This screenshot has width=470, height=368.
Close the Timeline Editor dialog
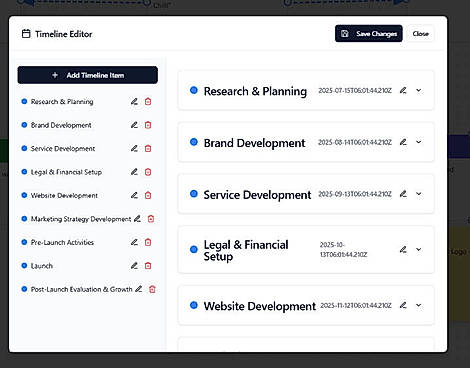421,34
